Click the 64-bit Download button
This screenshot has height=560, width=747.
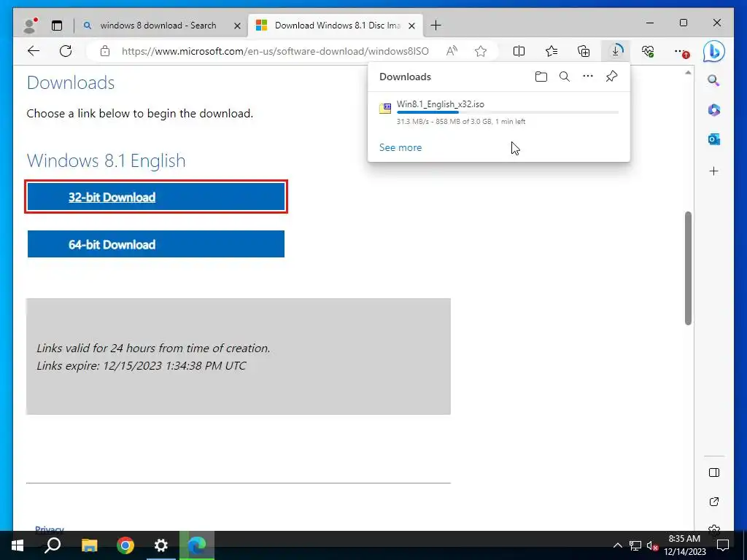(156, 244)
